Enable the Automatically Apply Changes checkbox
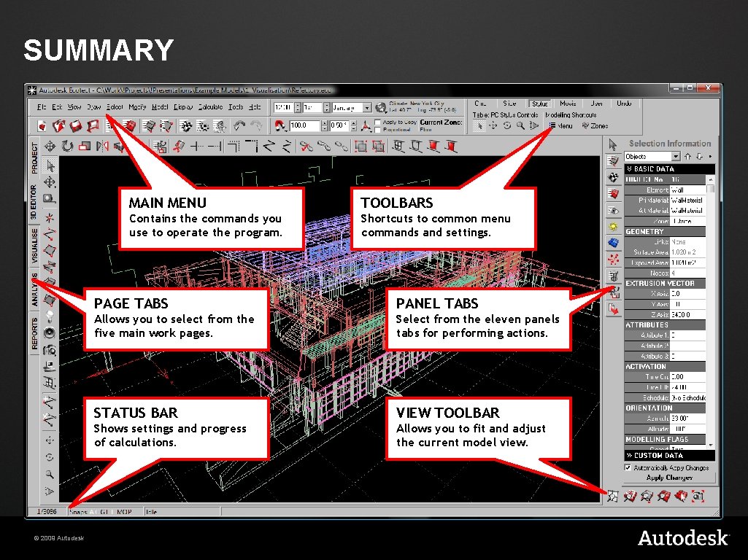This screenshot has width=748, height=560. coord(628,467)
